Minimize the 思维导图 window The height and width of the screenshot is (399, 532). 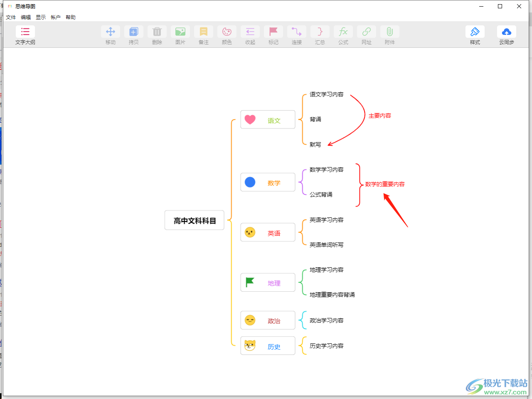481,6
